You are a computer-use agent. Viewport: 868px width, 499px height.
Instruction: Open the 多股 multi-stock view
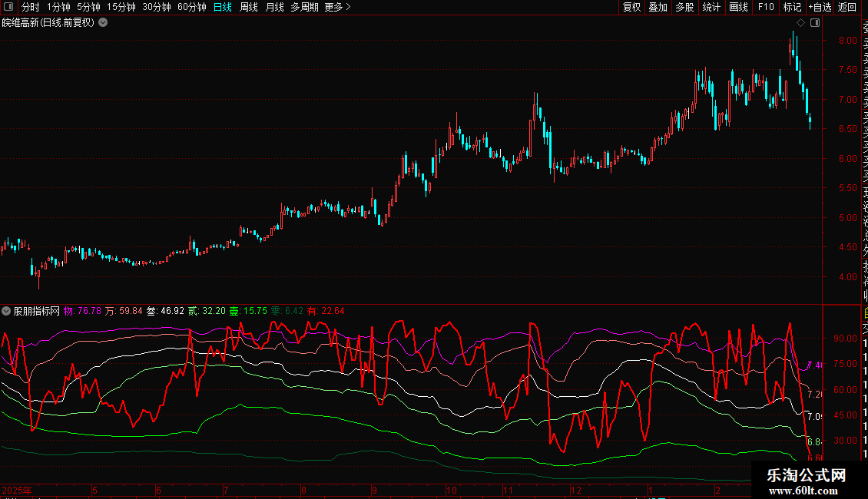(684, 7)
